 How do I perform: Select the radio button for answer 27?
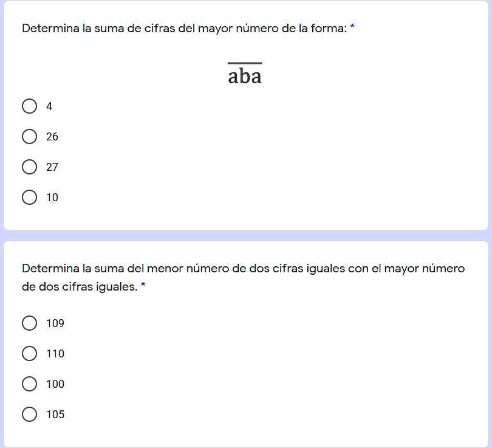30,167
